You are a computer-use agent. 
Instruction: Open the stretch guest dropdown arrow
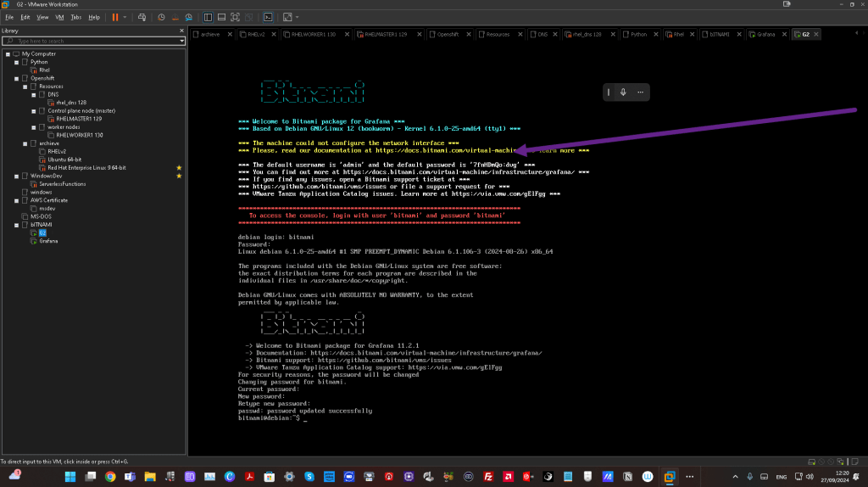[298, 17]
